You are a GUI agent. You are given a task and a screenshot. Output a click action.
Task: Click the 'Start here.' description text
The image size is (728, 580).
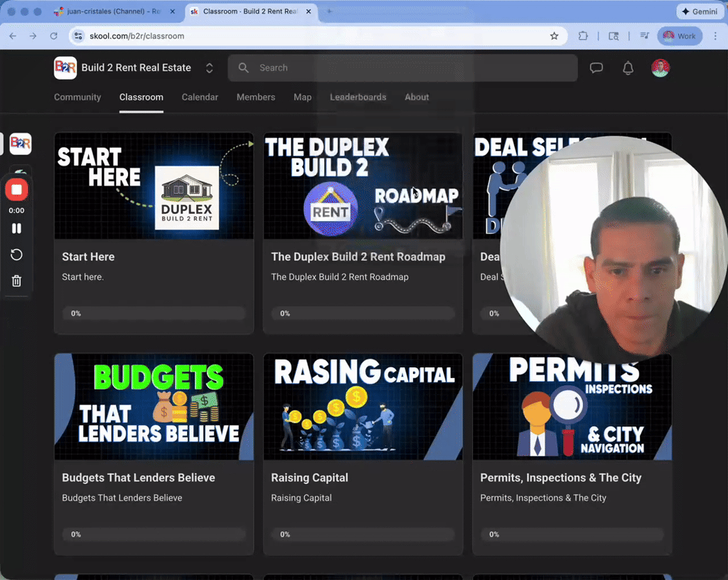point(82,277)
